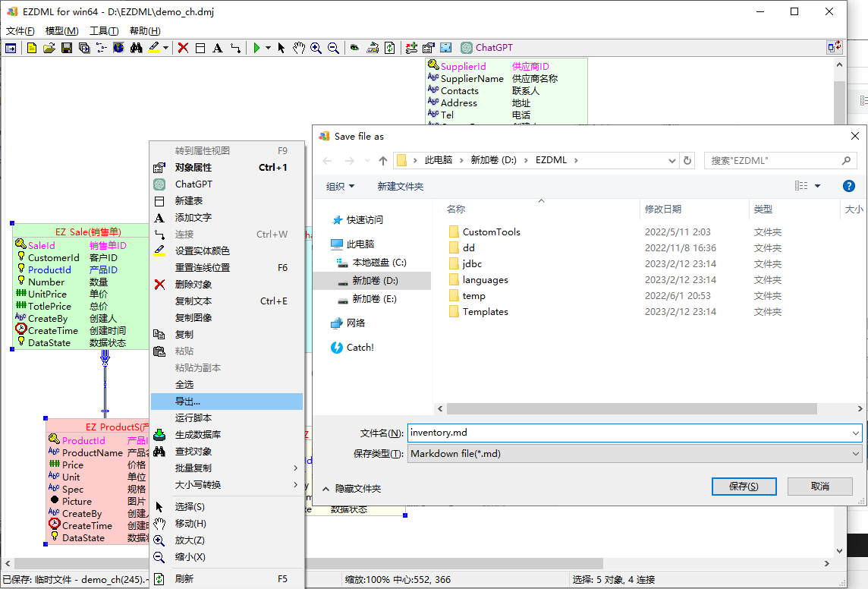Screen dimensions: 868x589
Task: Select 本地磁盘 (C:) in navigation pane
Action: [372, 263]
